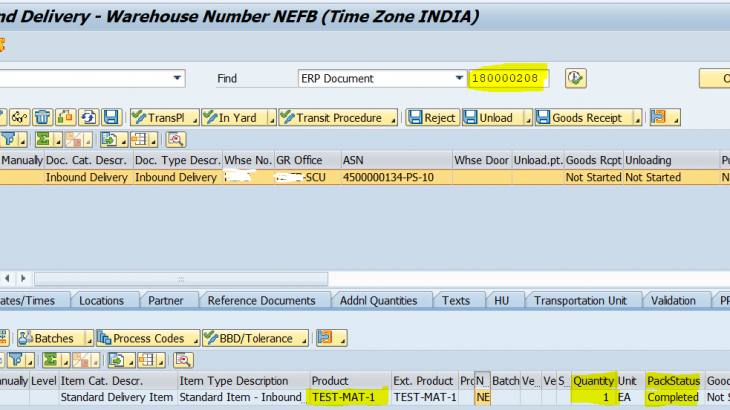Viewport: 730px width, 410px height.
Task: Open the combo box left of Find label
Action: click(177, 78)
